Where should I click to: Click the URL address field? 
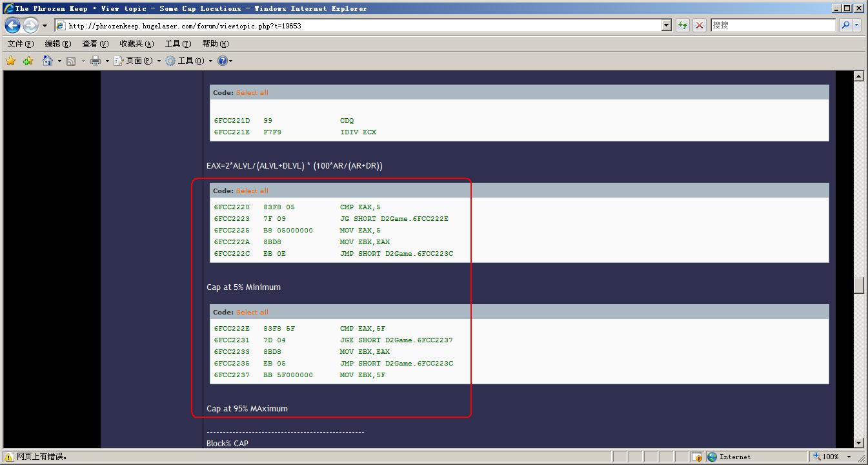coord(363,26)
